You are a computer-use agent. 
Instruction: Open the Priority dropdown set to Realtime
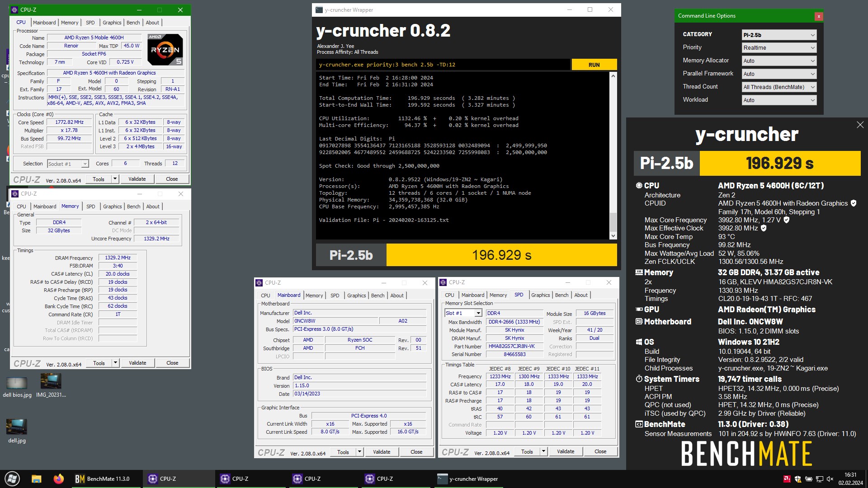click(x=779, y=48)
